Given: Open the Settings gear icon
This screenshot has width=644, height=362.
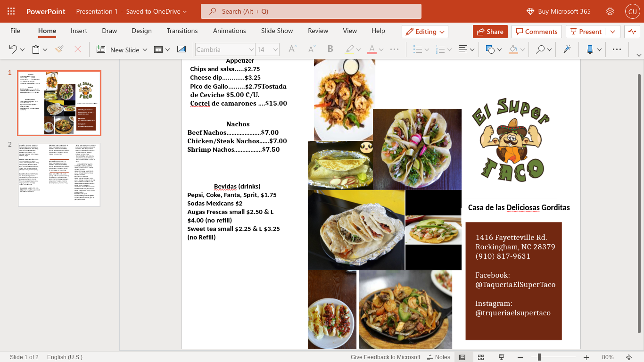Looking at the screenshot, I should (610, 11).
